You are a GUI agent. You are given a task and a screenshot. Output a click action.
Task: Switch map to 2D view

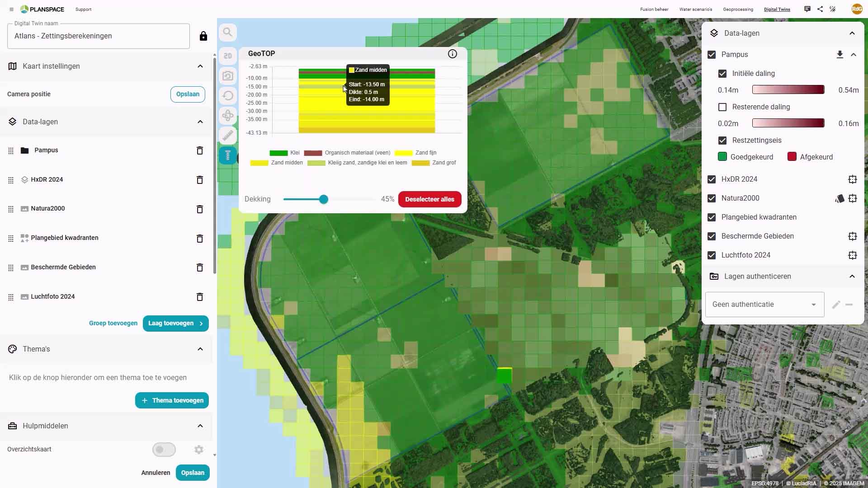[x=228, y=56]
